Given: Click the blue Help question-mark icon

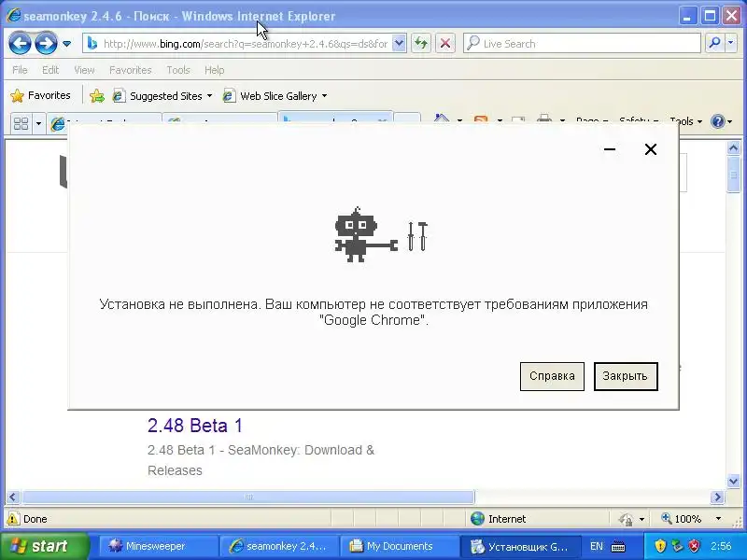Looking at the screenshot, I should [717, 121].
